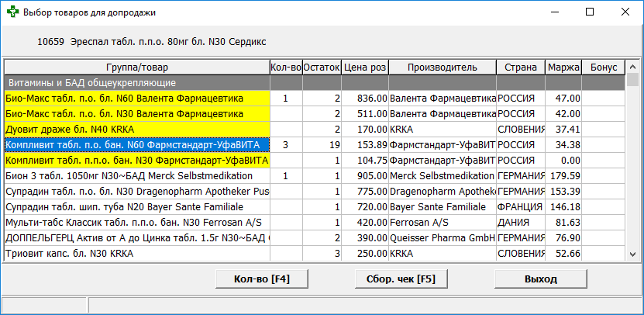Click the Производитель column header
644x315 pixels.
(x=443, y=67)
